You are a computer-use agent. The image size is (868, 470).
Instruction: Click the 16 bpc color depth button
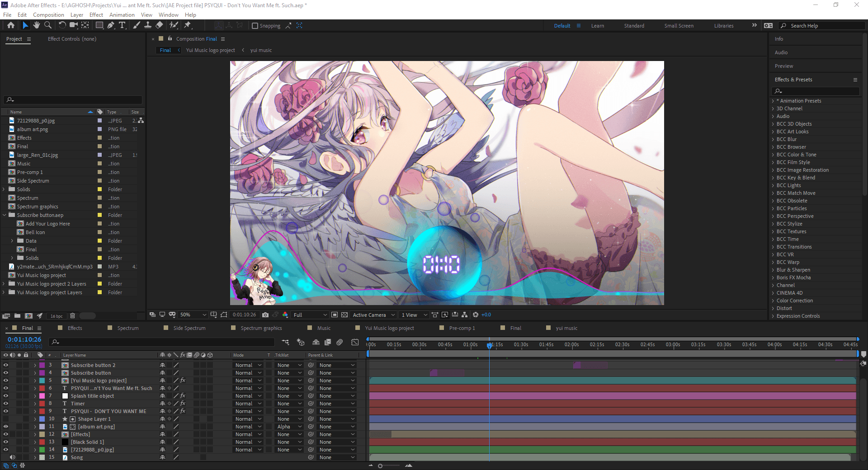click(x=57, y=316)
